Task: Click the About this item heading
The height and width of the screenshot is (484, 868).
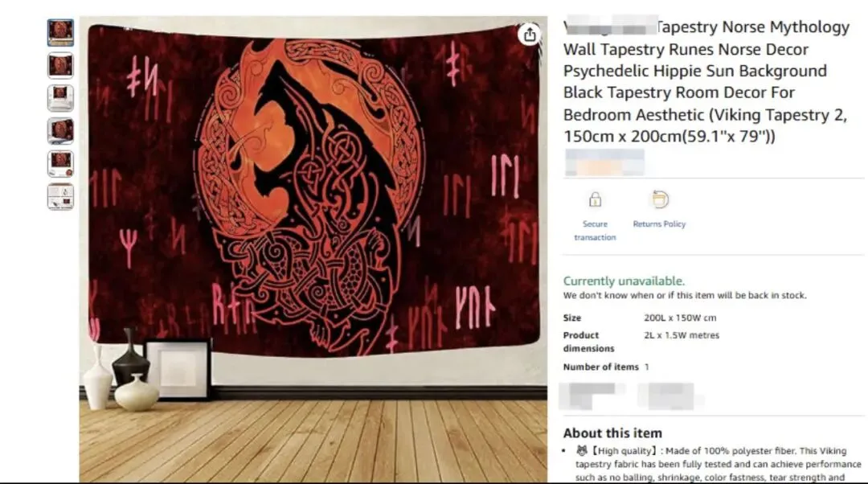Action: click(612, 433)
